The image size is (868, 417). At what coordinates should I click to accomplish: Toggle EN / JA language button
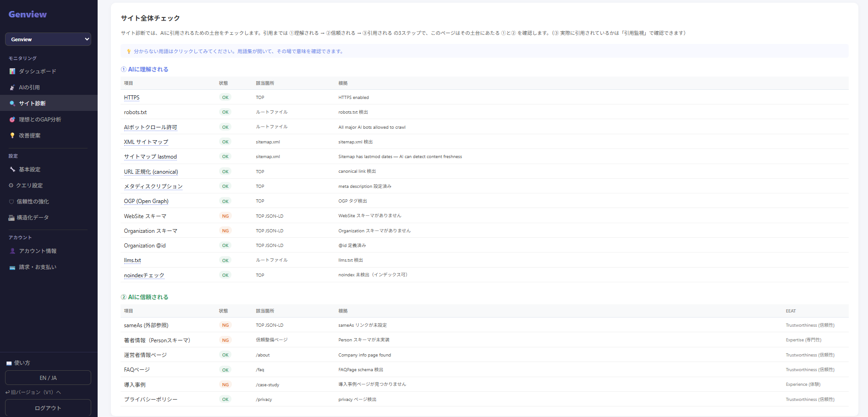(48, 378)
